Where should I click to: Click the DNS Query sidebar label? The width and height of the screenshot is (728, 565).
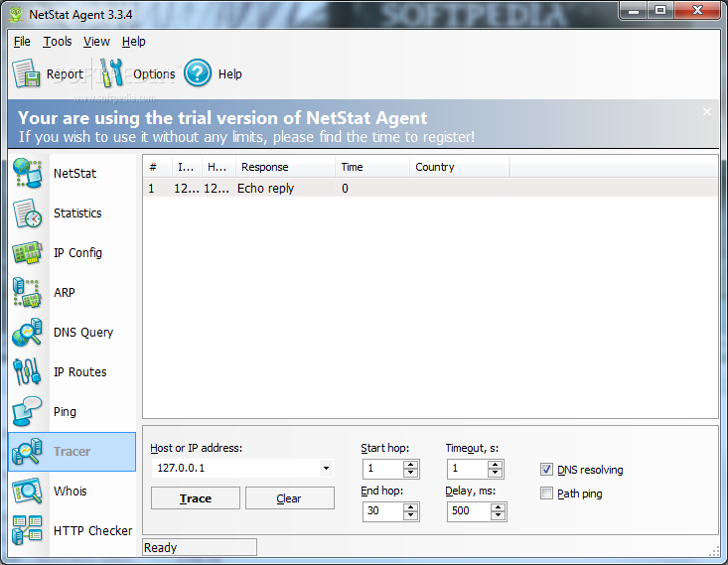(x=83, y=333)
